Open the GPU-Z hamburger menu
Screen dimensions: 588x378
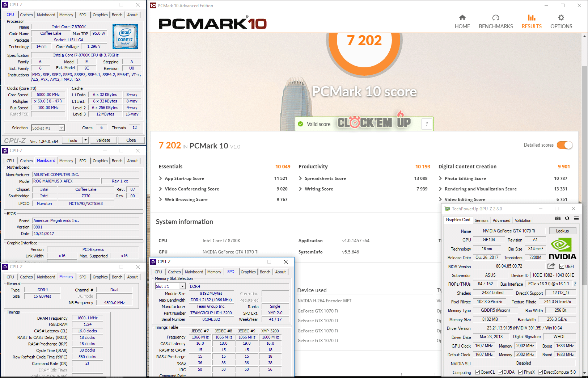(576, 218)
